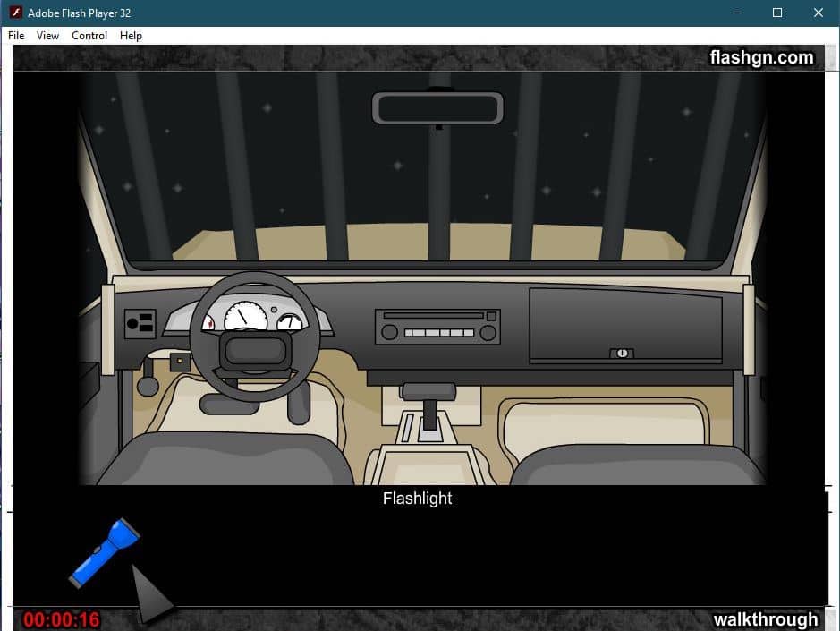Screen dimensions: 840x631
Task: Click the walkthrough link
Action: pyautogui.click(x=765, y=619)
